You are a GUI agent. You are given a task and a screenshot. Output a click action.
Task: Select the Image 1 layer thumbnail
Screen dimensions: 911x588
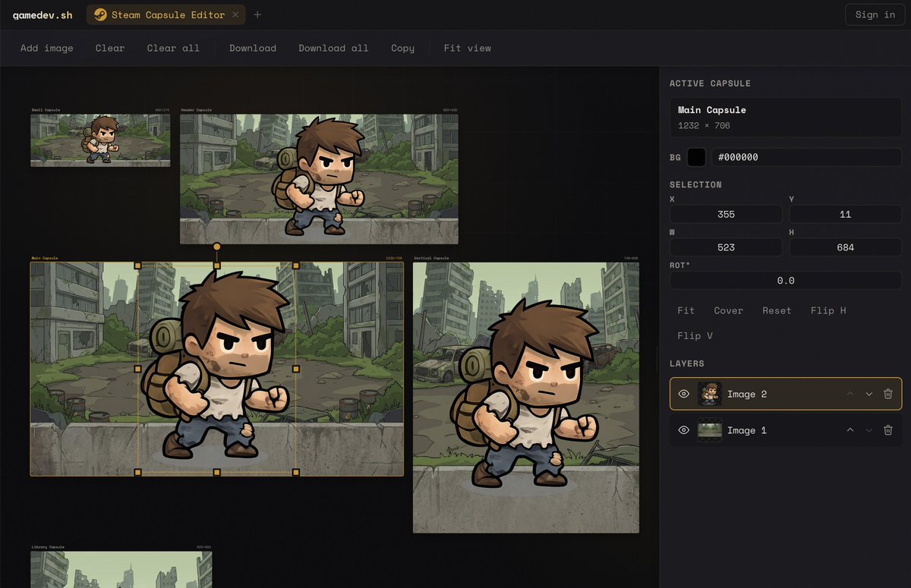click(x=710, y=430)
